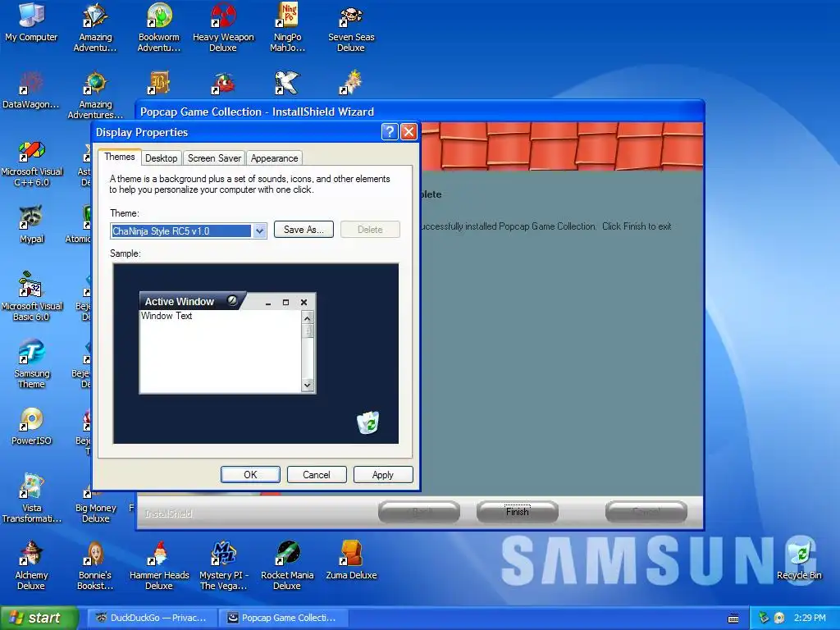This screenshot has width=840, height=630.
Task: Click the Save As button
Action: [304, 230]
